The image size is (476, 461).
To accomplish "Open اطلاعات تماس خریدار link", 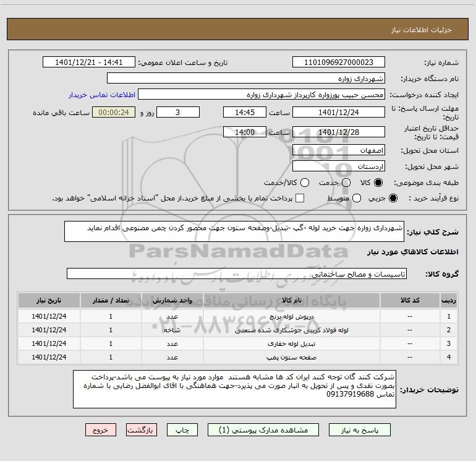I will tap(102, 95).
